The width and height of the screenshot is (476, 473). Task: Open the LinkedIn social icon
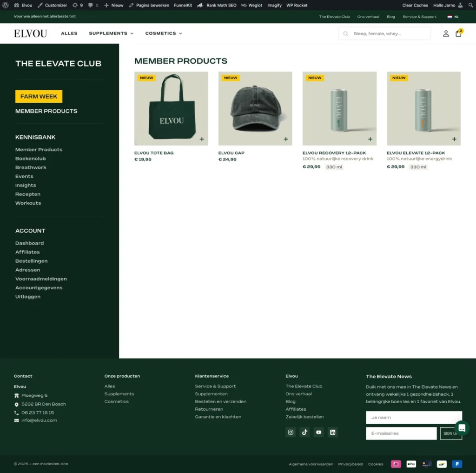[x=332, y=432]
